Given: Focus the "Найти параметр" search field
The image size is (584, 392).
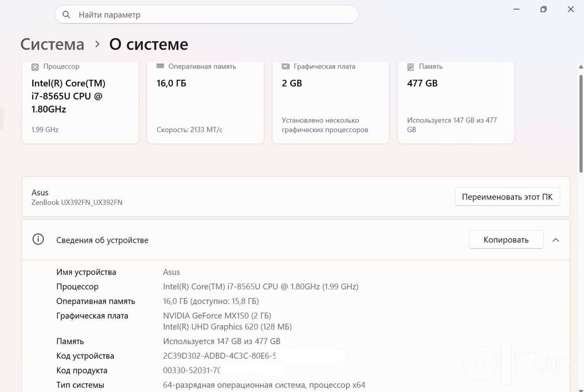Looking at the screenshot, I should pyautogui.click(x=207, y=15).
